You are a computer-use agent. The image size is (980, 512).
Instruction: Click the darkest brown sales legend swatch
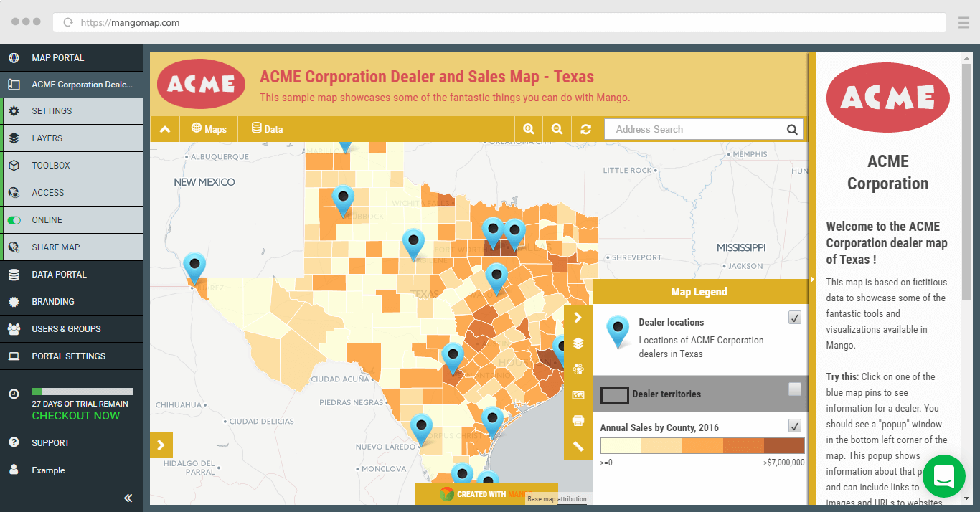784,445
